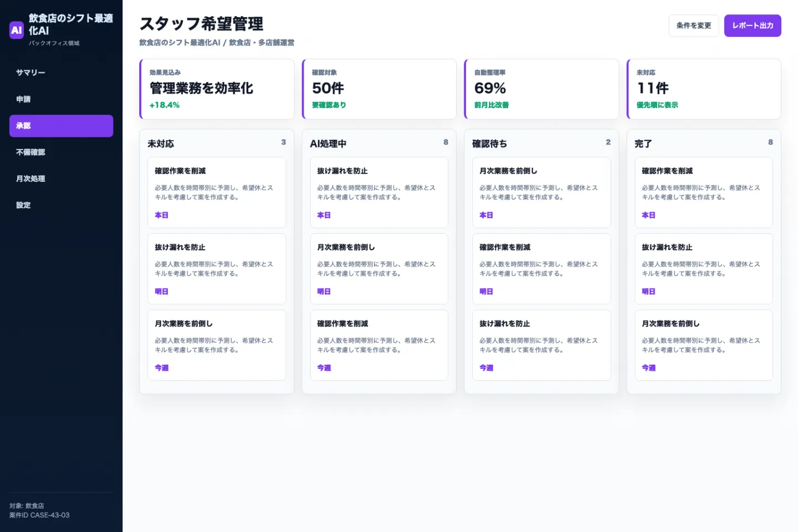Open 月次業務を前倒し card in 確認待ち column

click(541, 192)
